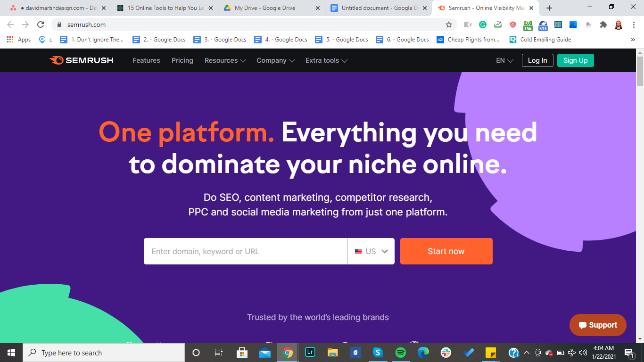Open the green 15k counter extension
Image resolution: width=644 pixels, height=362 pixels.
tap(528, 25)
